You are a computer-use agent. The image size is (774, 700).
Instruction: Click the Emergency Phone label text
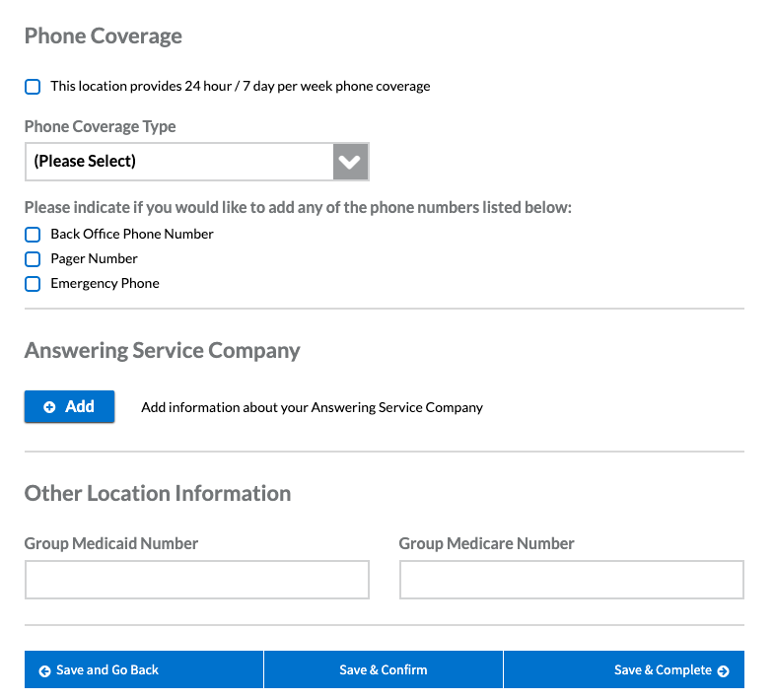point(105,284)
